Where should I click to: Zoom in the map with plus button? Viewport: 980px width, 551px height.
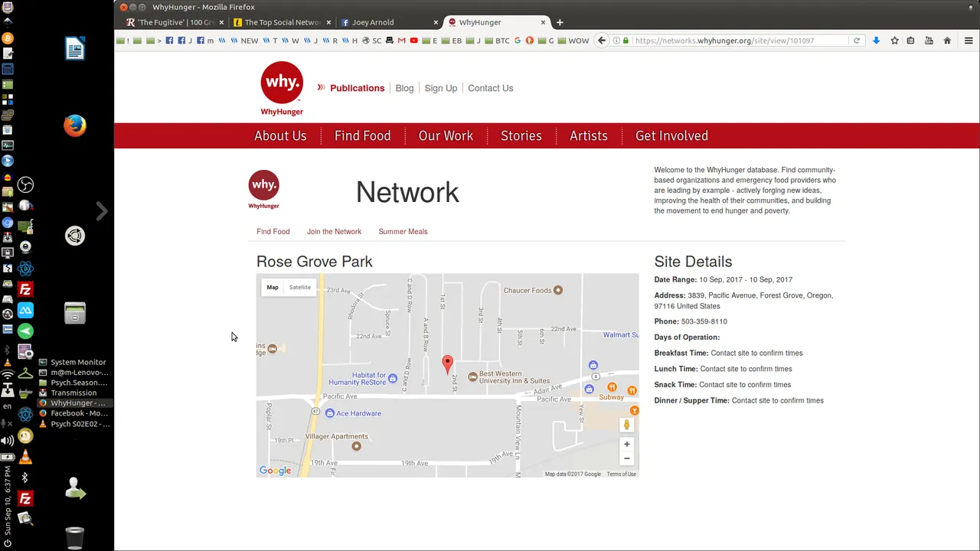(626, 444)
